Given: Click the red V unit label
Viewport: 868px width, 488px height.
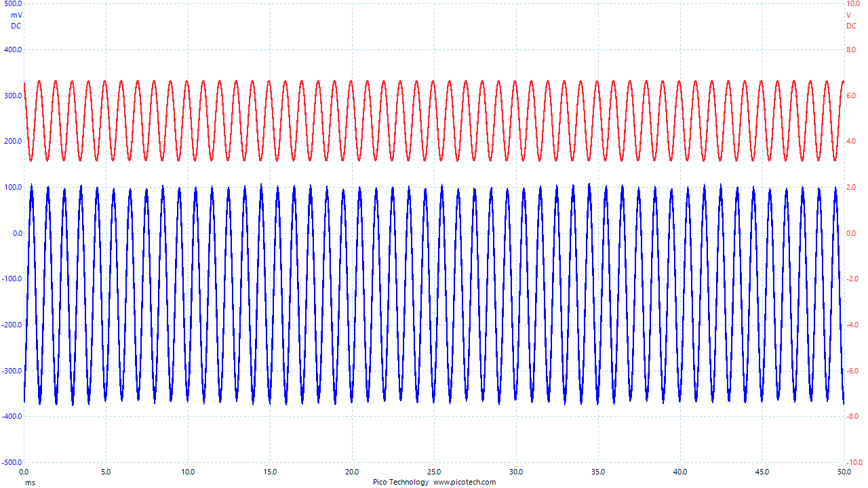Looking at the screenshot, I should (848, 15).
